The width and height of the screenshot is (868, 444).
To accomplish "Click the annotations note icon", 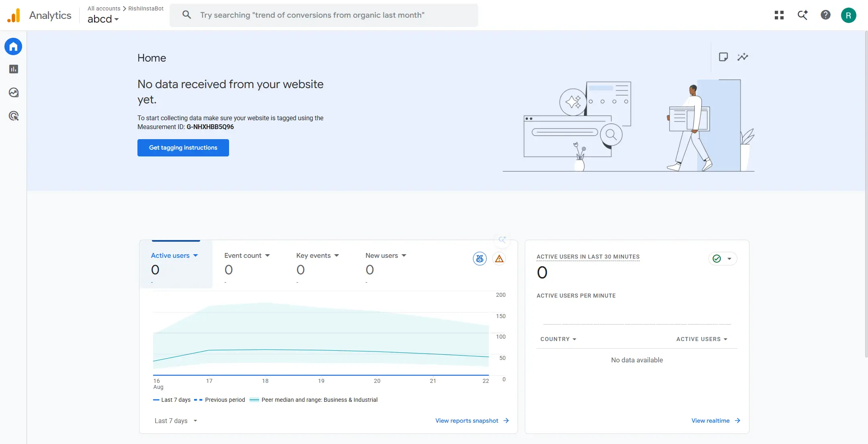I will coord(723,57).
